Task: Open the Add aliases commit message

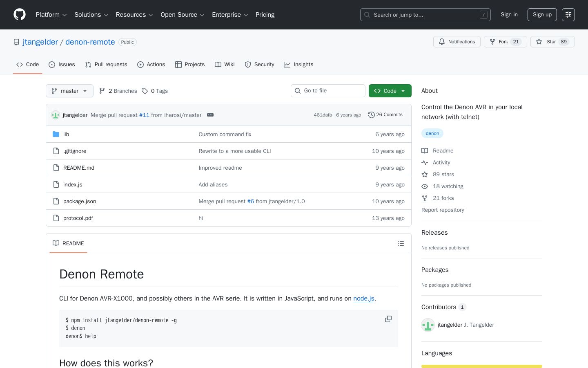Action: [213, 184]
